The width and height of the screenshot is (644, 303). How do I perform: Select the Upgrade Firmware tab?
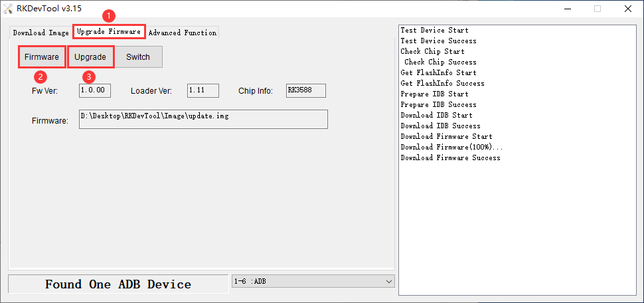pos(109,32)
